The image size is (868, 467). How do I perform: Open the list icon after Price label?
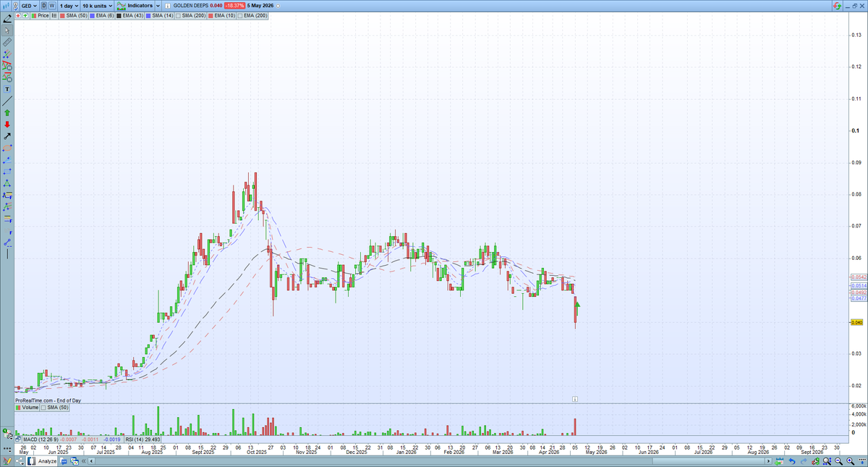coord(54,15)
